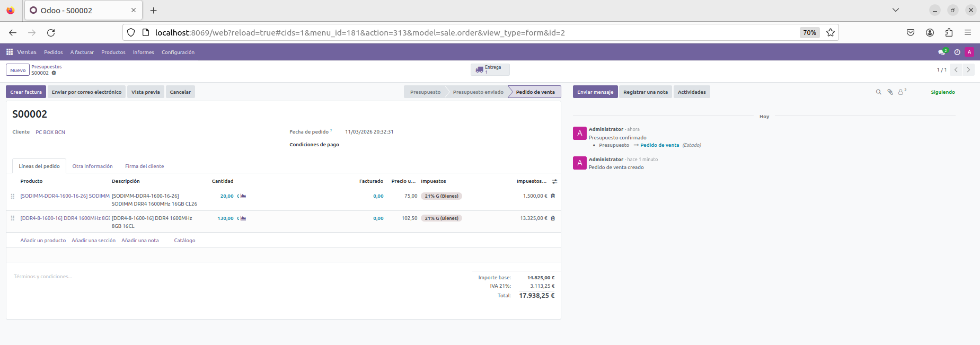Viewport: 980px width, 345px height.
Task: Open the PC BOX BCN customer link
Action: (50, 132)
